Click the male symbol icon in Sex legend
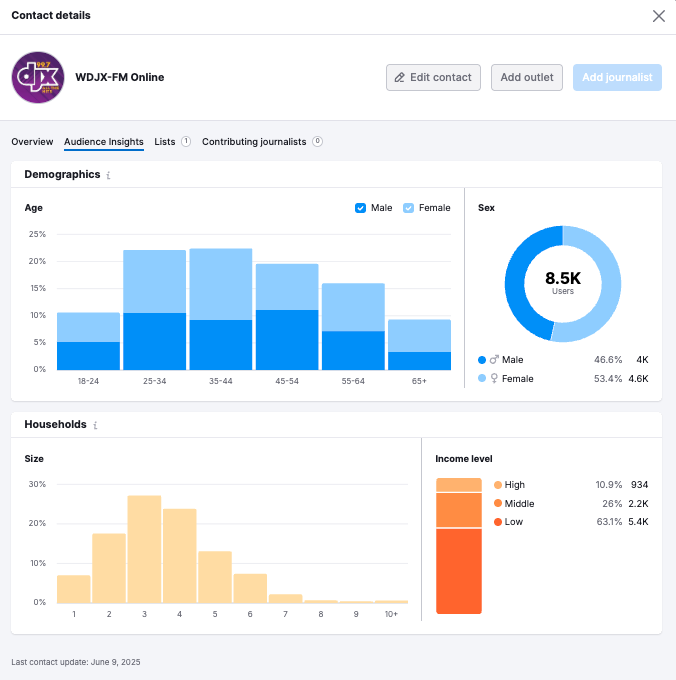Viewport: 676px width, 680px height. pos(493,360)
